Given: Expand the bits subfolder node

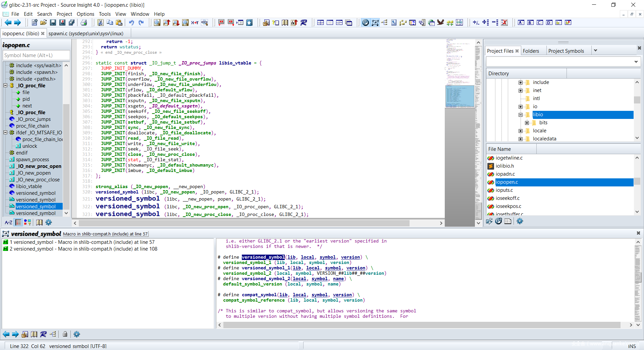Looking at the screenshot, I should click(x=527, y=123).
